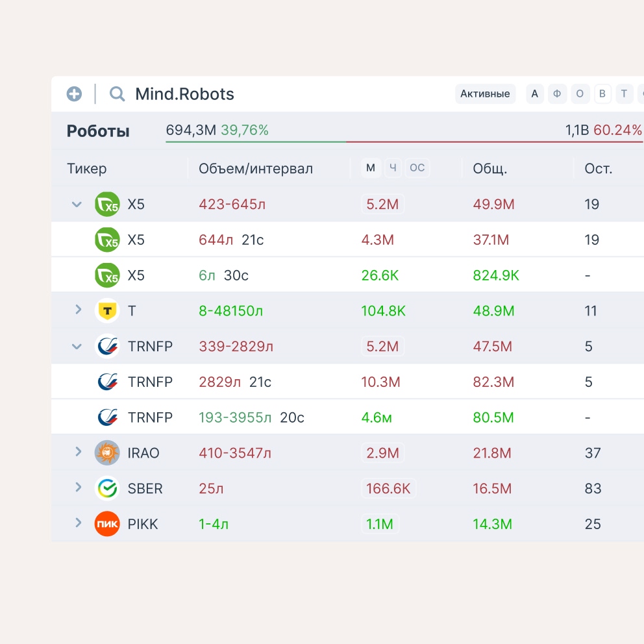Expand the SBER ticker group
This screenshot has width=644, height=644.
78,488
